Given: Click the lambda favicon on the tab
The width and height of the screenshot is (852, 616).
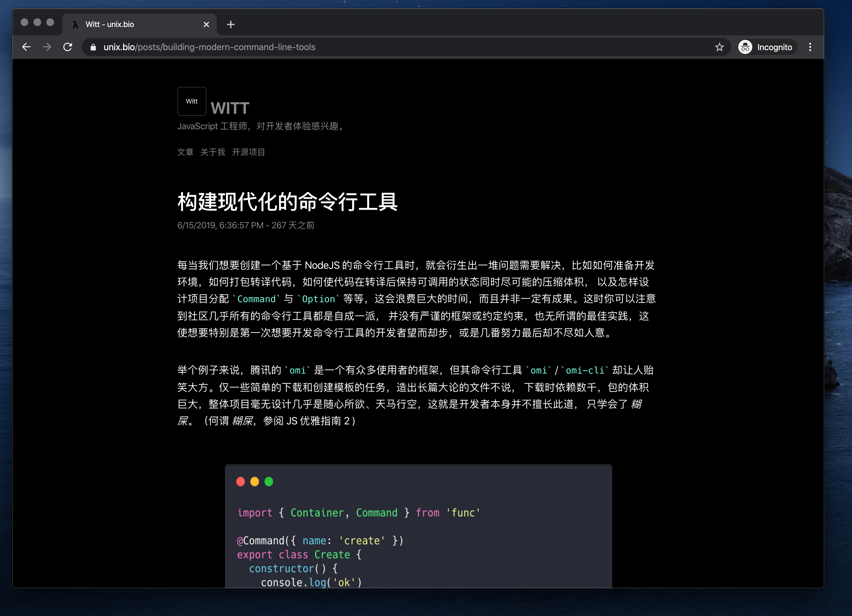Looking at the screenshot, I should [75, 24].
